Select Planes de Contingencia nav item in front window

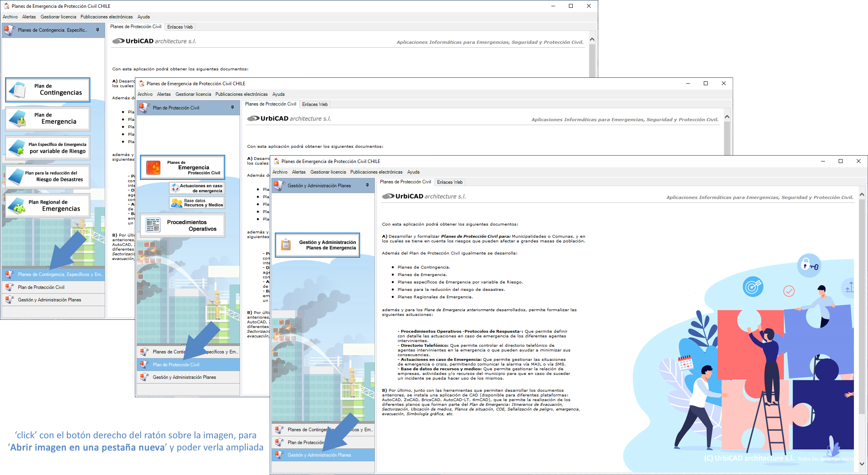pos(323,430)
